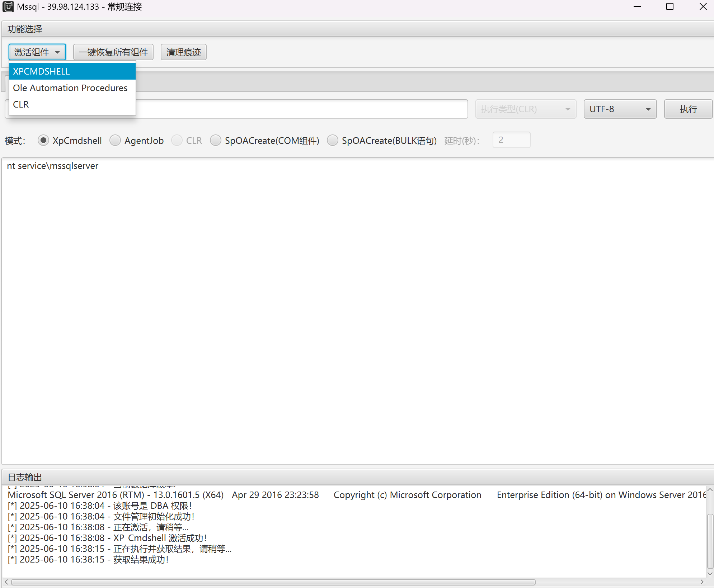Click the 一键恢复所有组件 button

click(113, 52)
